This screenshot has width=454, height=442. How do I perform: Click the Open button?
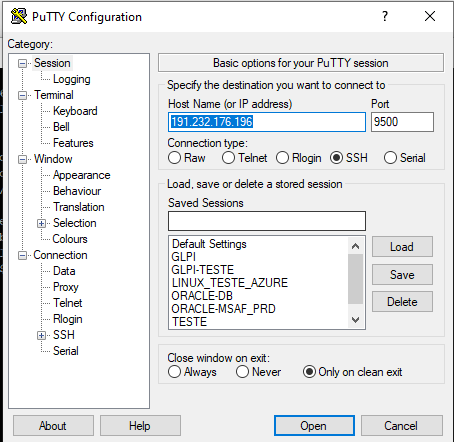314,426
